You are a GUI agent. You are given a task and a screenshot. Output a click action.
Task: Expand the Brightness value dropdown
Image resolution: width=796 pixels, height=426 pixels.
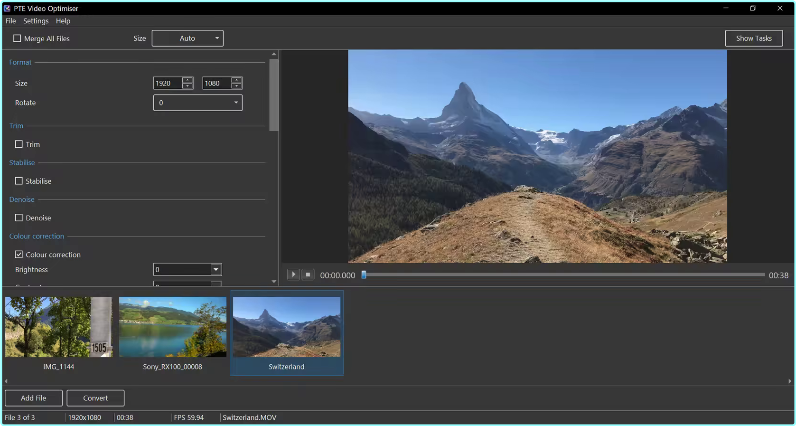(216, 270)
